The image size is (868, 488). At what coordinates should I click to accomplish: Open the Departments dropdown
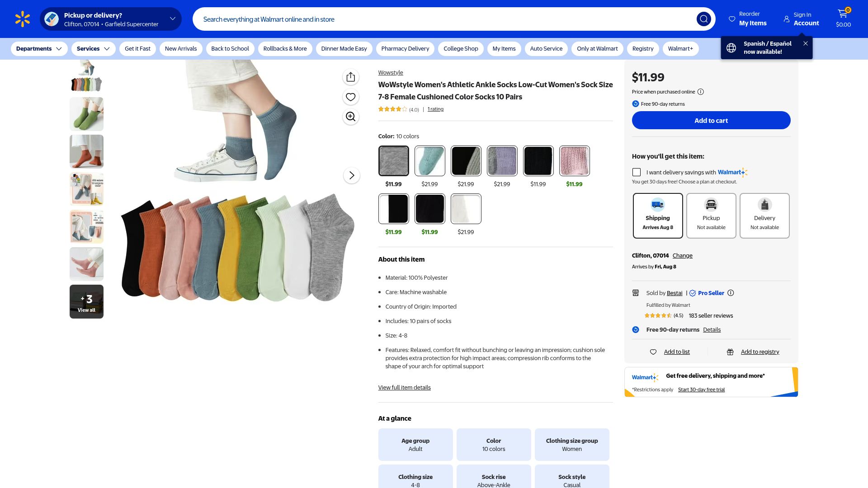click(39, 49)
